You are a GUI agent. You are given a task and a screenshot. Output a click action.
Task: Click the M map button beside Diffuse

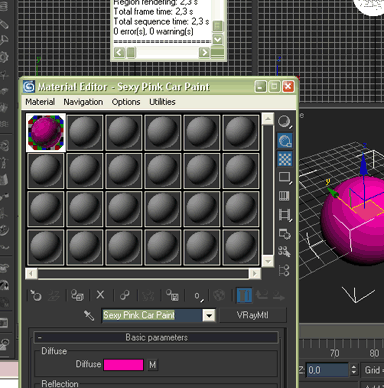coord(152,364)
